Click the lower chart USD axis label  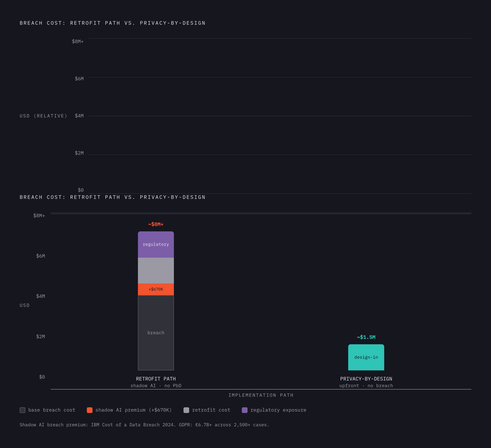25,305
